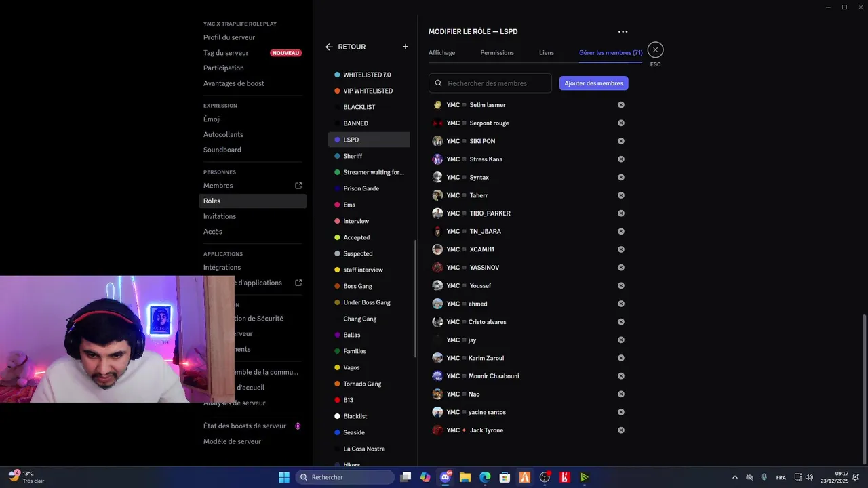This screenshot has height=488, width=868.
Task: Switch to the Permissions tab
Action: click(x=497, y=52)
